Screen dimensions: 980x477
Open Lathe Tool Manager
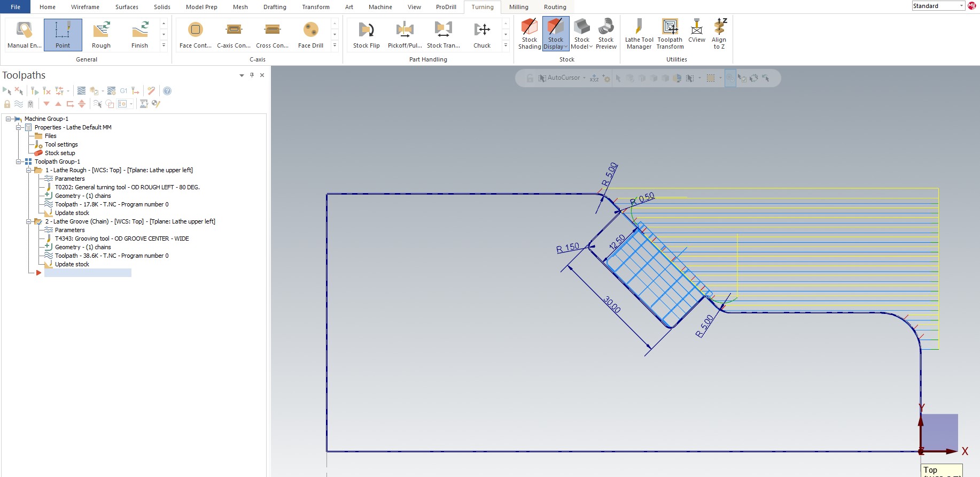[x=639, y=34]
